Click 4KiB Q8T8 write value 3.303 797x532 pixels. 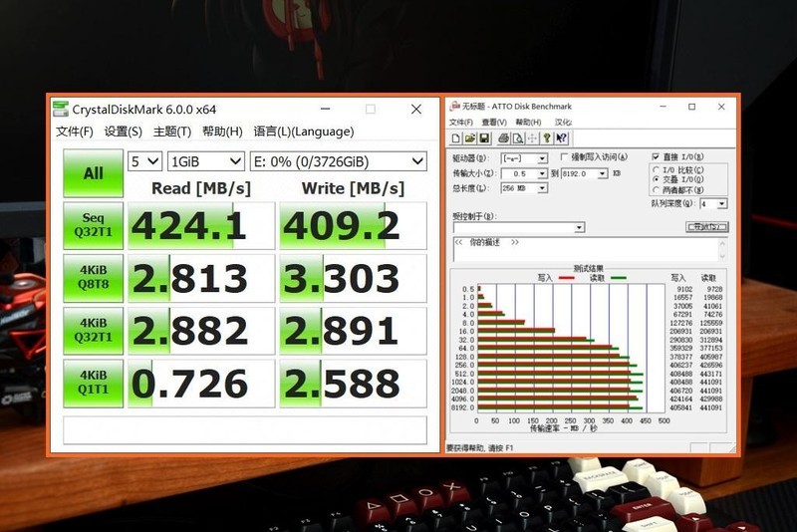point(354,278)
